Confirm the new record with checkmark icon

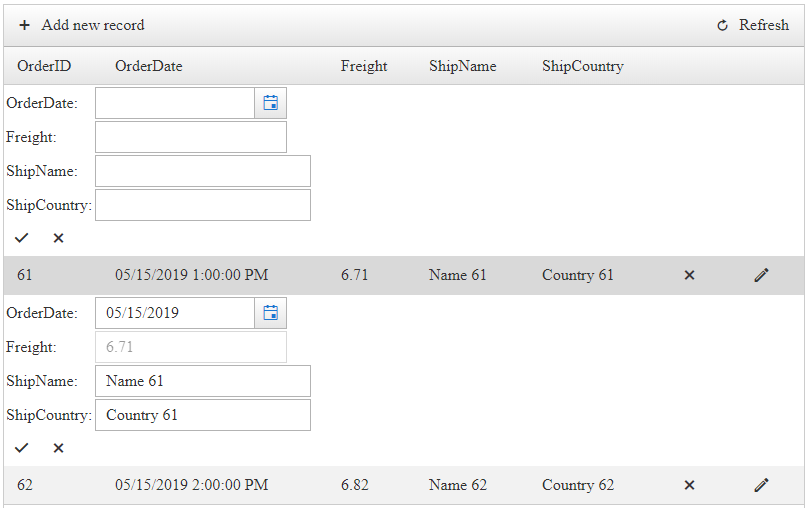point(22,238)
